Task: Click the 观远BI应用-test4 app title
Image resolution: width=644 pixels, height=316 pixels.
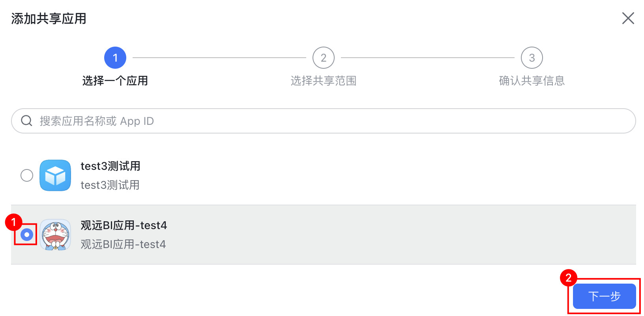Action: (124, 226)
